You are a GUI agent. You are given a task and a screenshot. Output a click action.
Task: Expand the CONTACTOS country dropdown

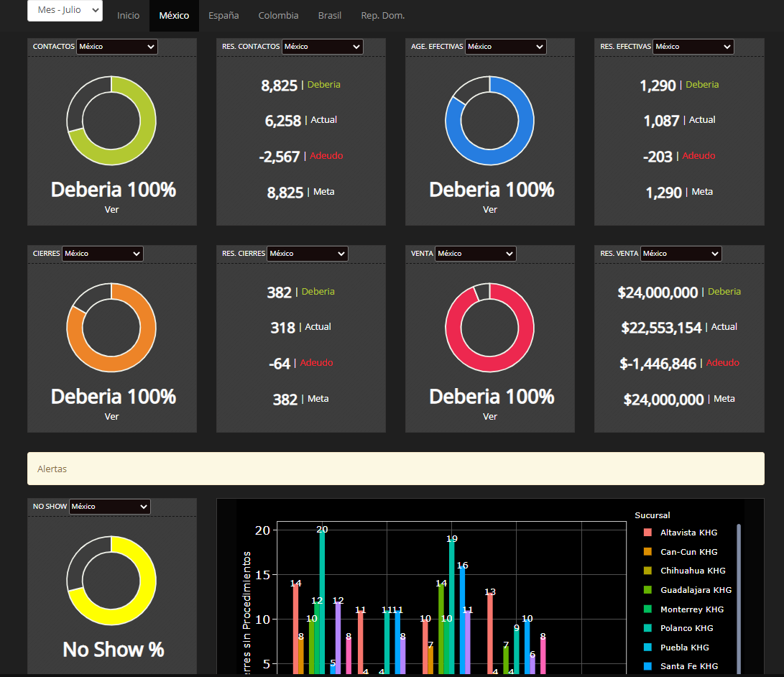click(117, 47)
